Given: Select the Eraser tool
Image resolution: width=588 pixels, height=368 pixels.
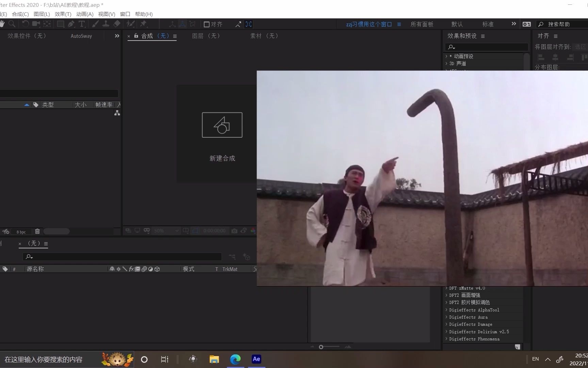Looking at the screenshot, I should (117, 24).
